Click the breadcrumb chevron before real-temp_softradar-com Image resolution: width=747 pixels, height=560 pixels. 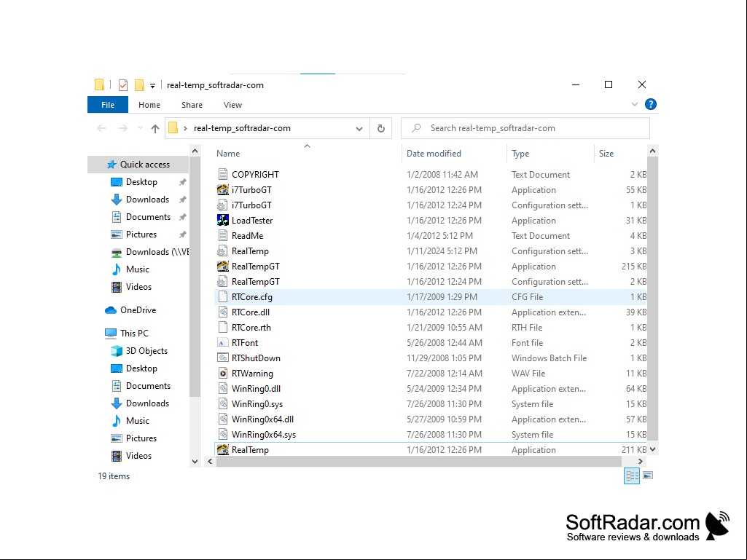(185, 128)
